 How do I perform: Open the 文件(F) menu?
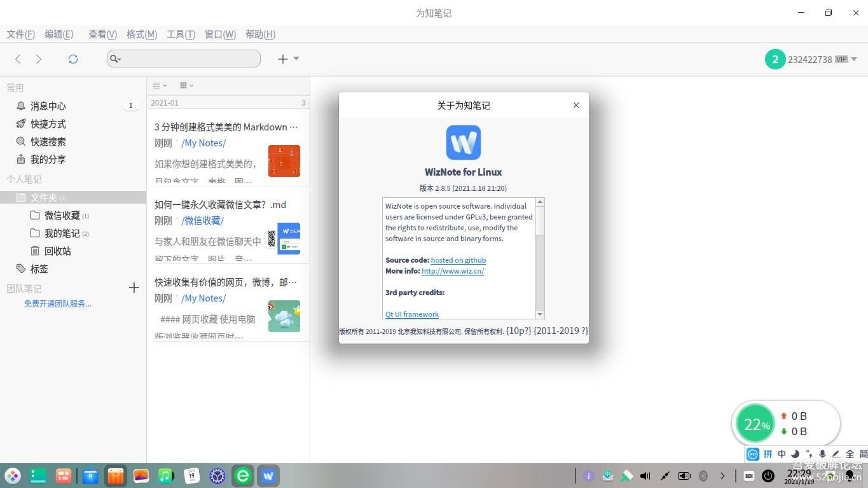point(20,34)
